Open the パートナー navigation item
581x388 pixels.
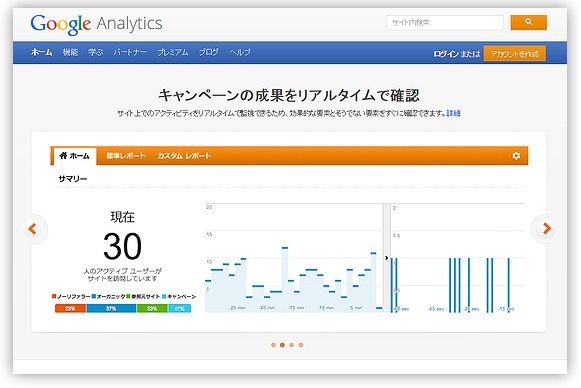coord(130,52)
